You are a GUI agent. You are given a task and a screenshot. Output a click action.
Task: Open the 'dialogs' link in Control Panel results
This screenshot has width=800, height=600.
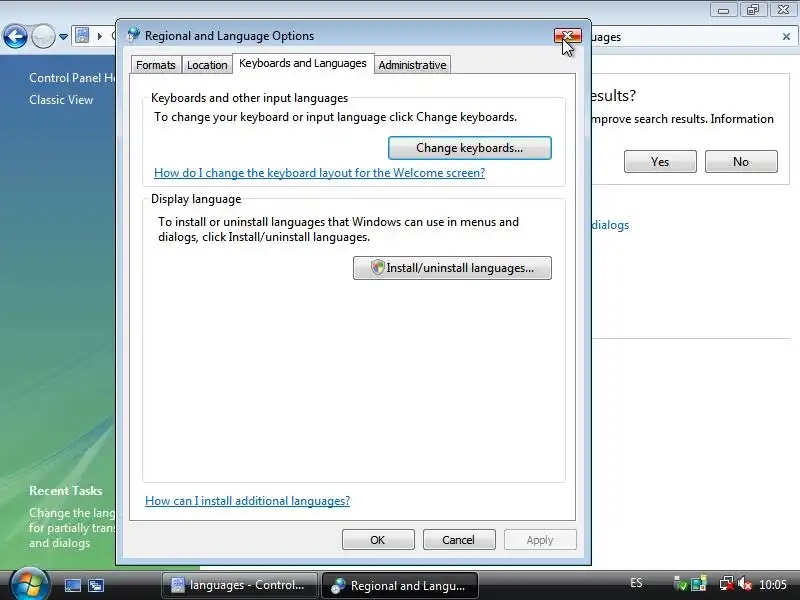pyautogui.click(x=610, y=225)
